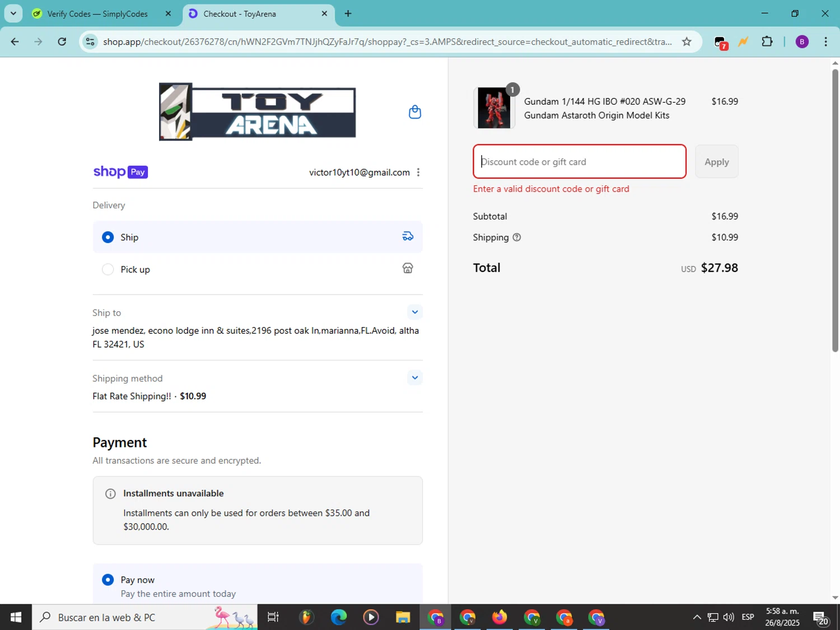840x630 pixels.
Task: Reload the checkout page
Action: [x=62, y=41]
